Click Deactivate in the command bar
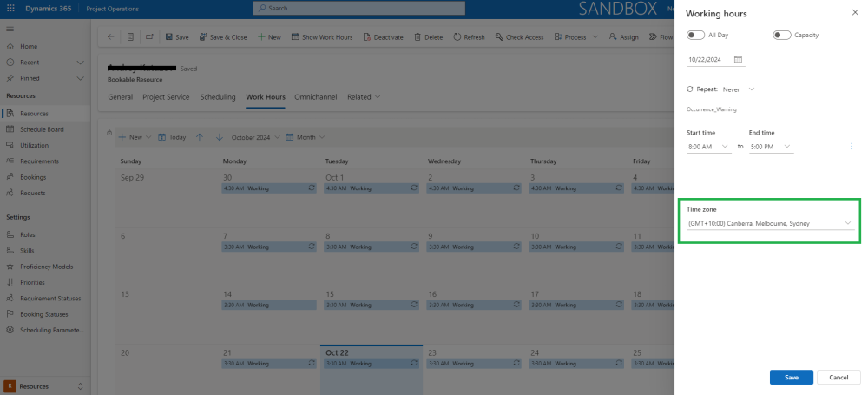 (383, 37)
